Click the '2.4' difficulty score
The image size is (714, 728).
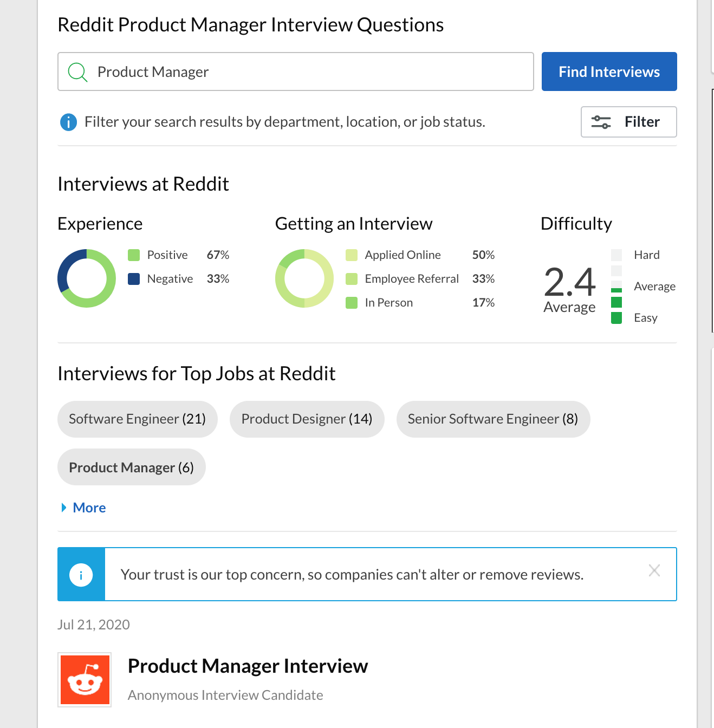(x=569, y=282)
